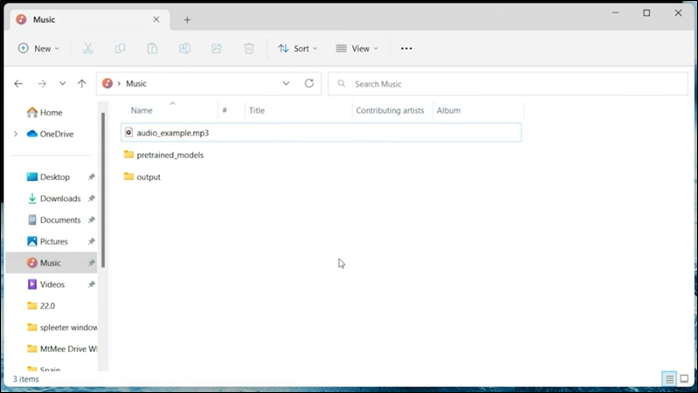Sort by the Title column header

[257, 110]
